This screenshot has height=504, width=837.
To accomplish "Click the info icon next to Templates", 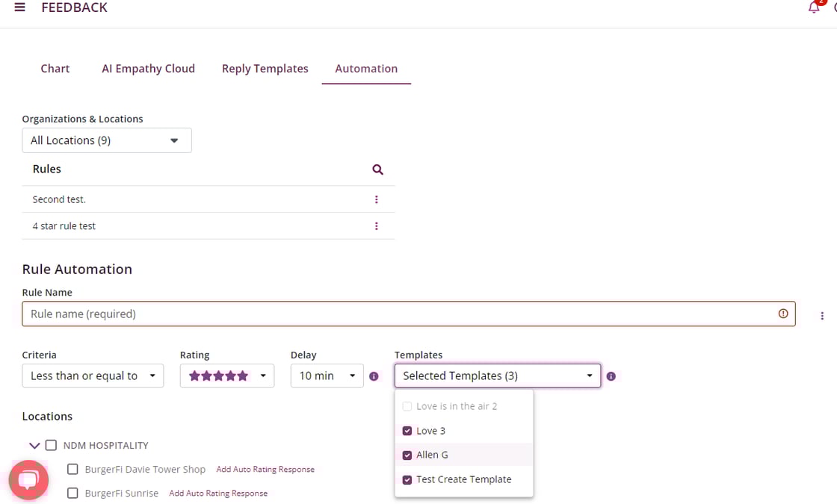I will (x=611, y=376).
